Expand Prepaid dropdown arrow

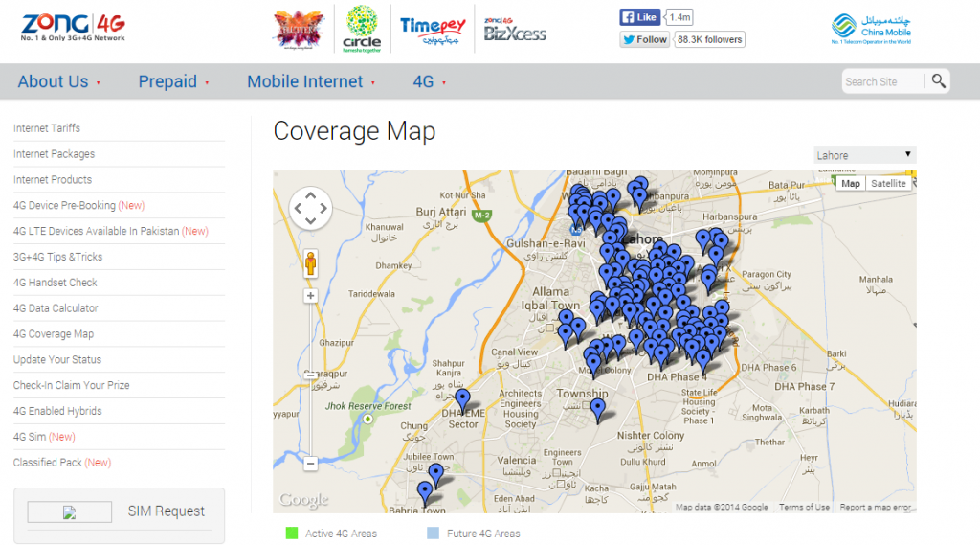207,82
